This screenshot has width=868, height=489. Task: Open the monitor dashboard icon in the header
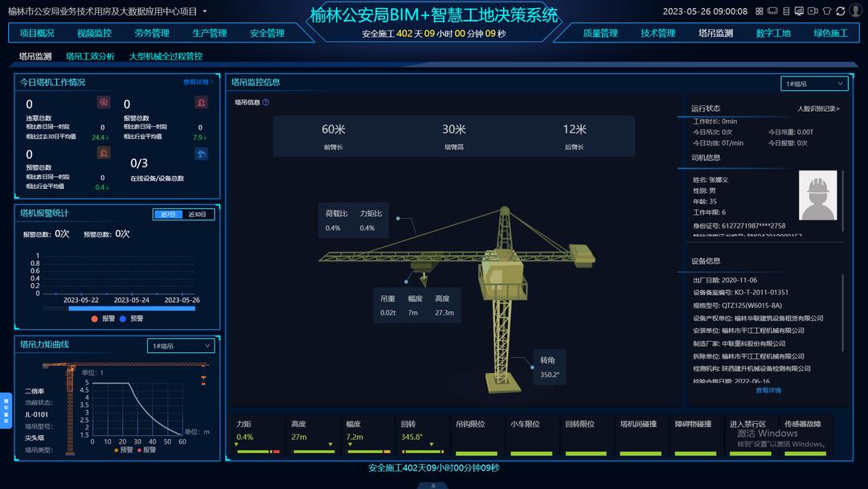(x=799, y=11)
